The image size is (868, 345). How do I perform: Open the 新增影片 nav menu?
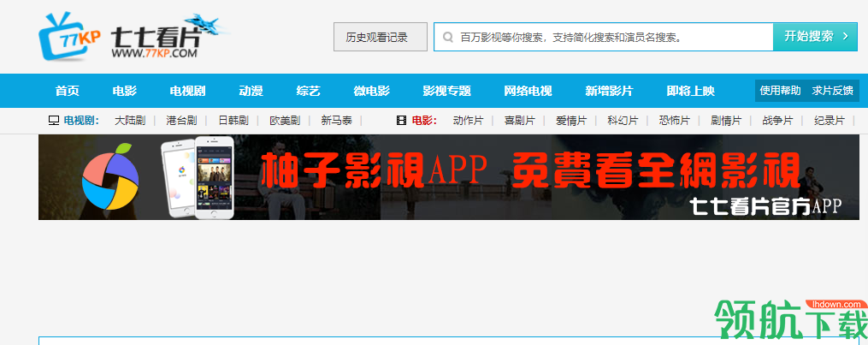pyautogui.click(x=609, y=91)
